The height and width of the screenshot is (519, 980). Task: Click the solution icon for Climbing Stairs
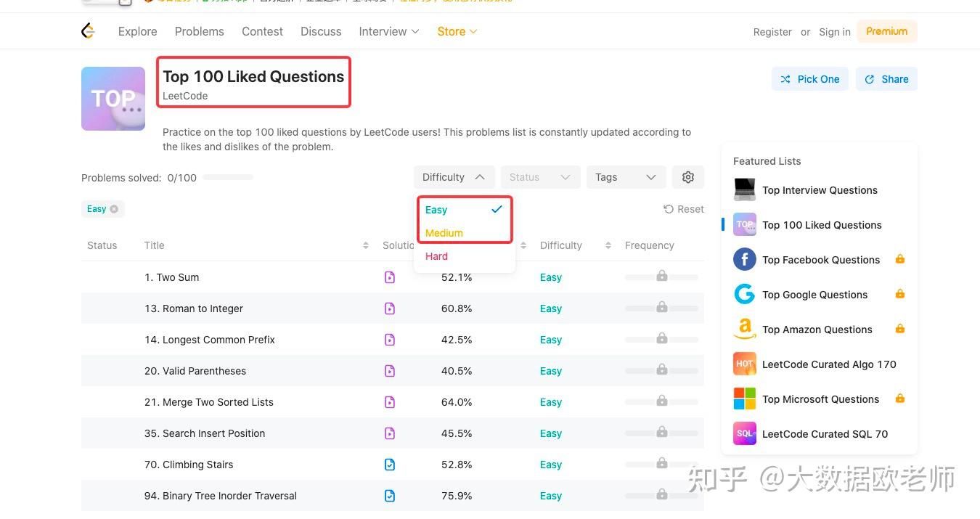tap(390, 464)
